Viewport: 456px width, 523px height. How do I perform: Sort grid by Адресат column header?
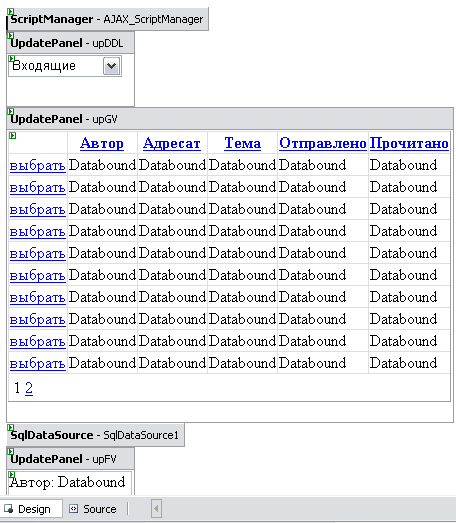[172, 143]
